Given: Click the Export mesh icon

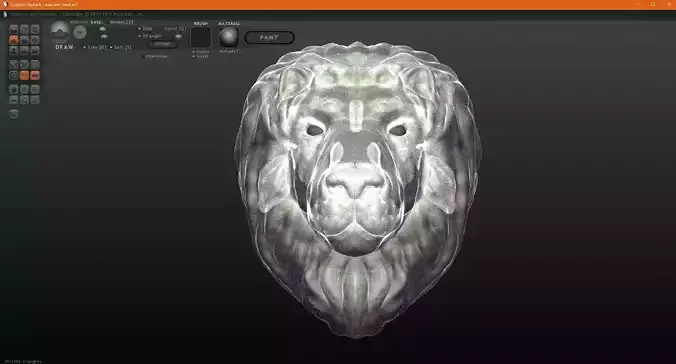Looking at the screenshot, I should (x=35, y=100).
